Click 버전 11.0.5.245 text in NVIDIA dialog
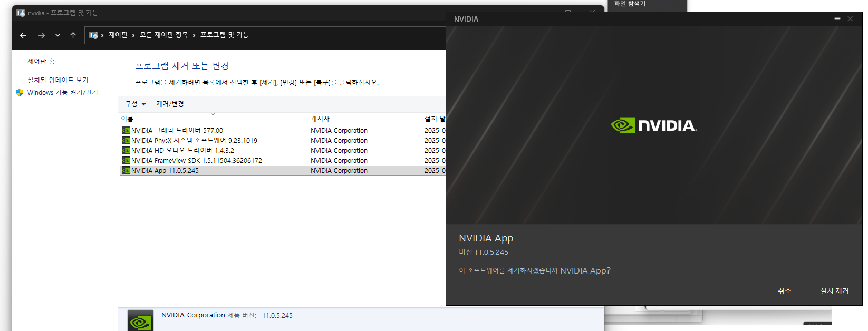This screenshot has height=331, width=868. point(484,252)
